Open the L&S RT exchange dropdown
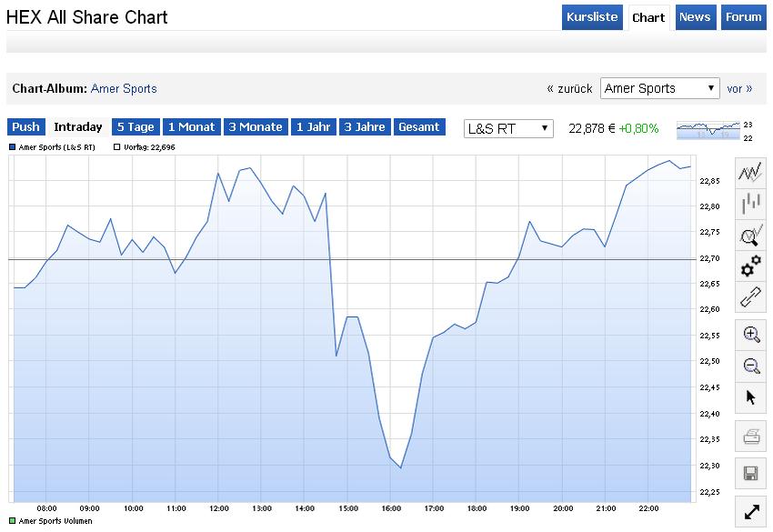The image size is (773, 532). pyautogui.click(x=508, y=128)
